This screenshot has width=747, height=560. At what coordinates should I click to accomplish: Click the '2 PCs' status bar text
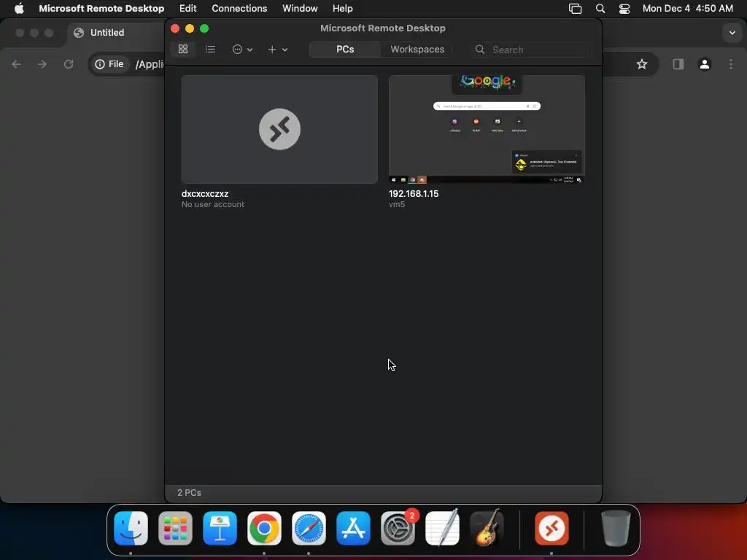[189, 492]
